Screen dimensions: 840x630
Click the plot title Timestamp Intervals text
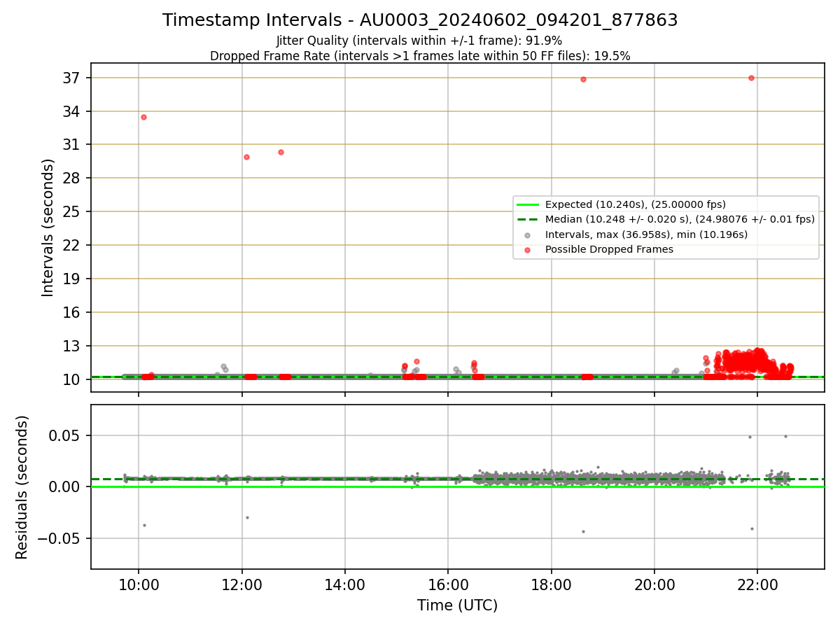420,20
